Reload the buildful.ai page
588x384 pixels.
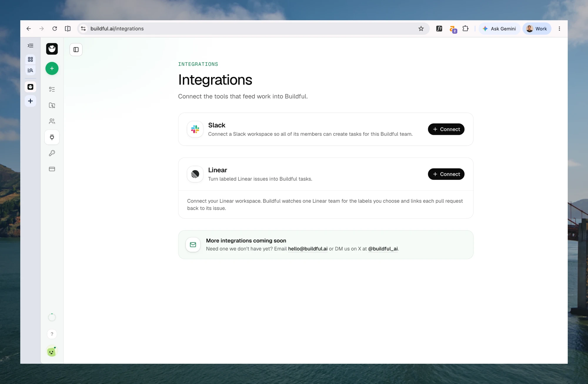coord(55,28)
